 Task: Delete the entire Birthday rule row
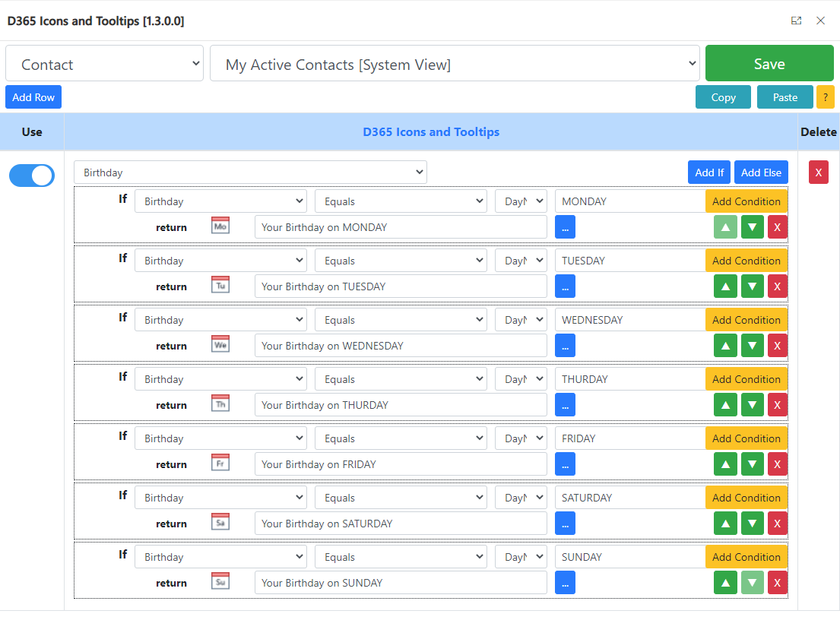[x=818, y=172]
